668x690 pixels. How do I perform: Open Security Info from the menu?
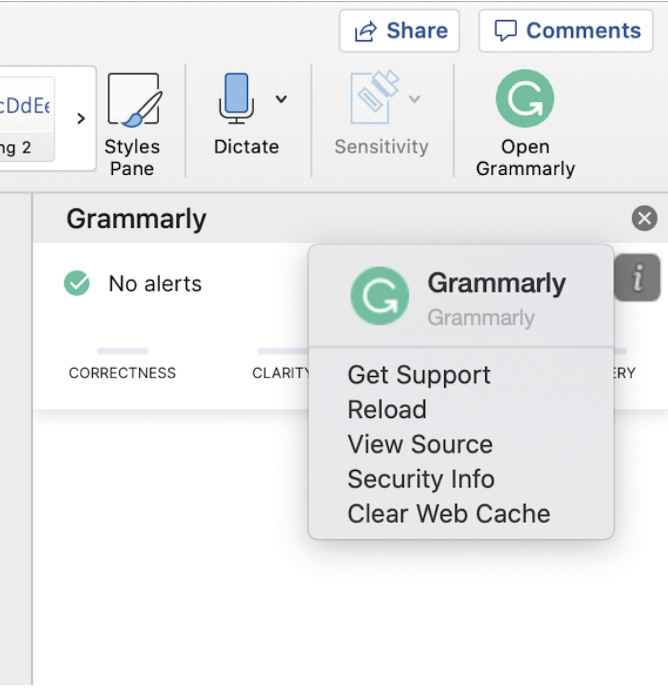pyautogui.click(x=421, y=479)
